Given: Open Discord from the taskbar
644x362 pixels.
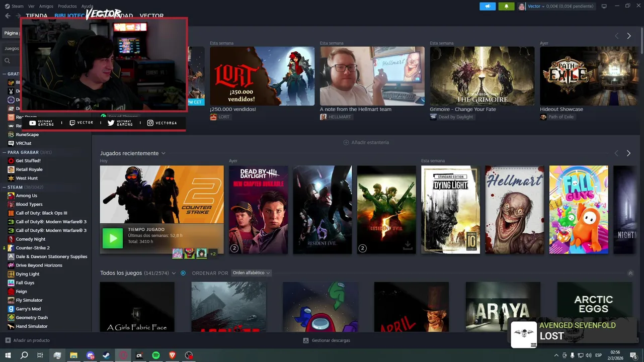Looking at the screenshot, I should click(x=91, y=355).
